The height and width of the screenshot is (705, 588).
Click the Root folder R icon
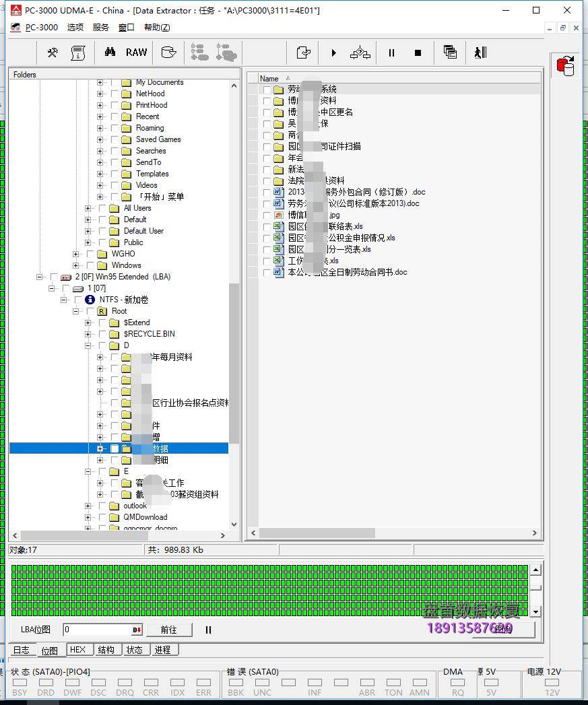(102, 311)
